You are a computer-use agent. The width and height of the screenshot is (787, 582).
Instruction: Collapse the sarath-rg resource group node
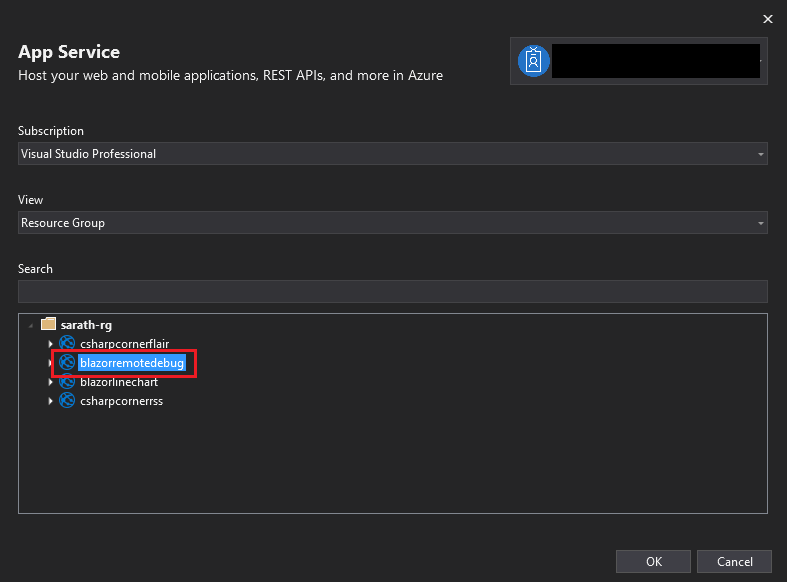32,325
